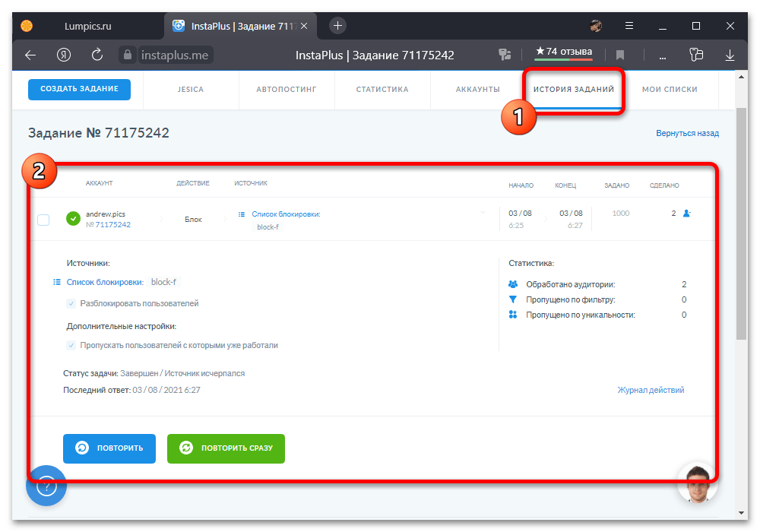Click the page vertical scrollbar
Viewport: 760px width, 532px height.
tap(741, 228)
